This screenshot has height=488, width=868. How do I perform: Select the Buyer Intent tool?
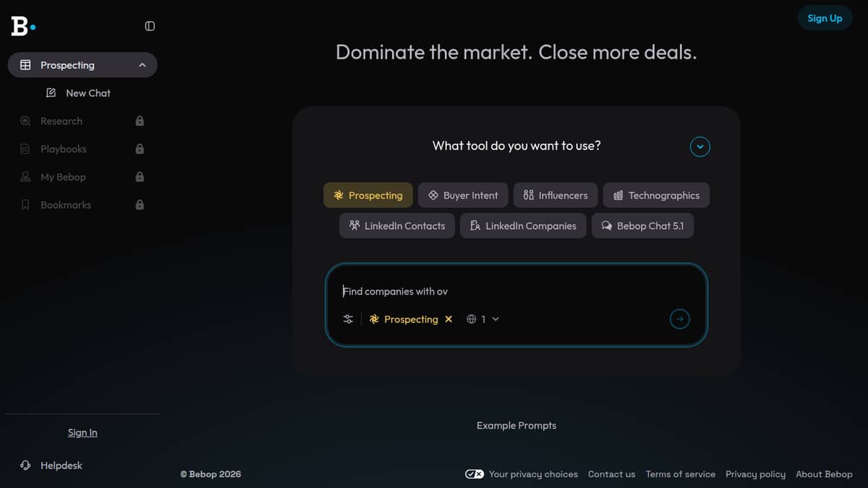pos(463,195)
